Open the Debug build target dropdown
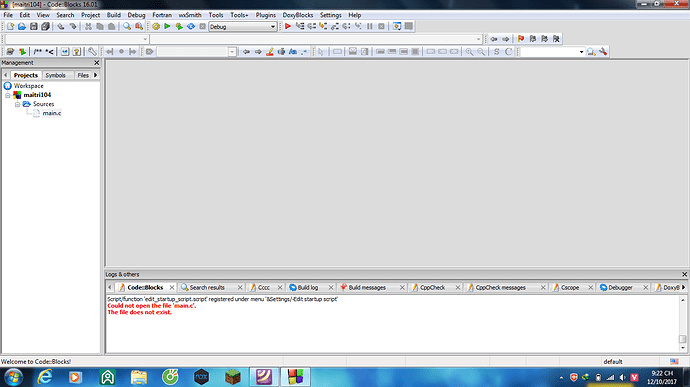Image resolution: width=690 pixels, height=387 pixels. 242,26
